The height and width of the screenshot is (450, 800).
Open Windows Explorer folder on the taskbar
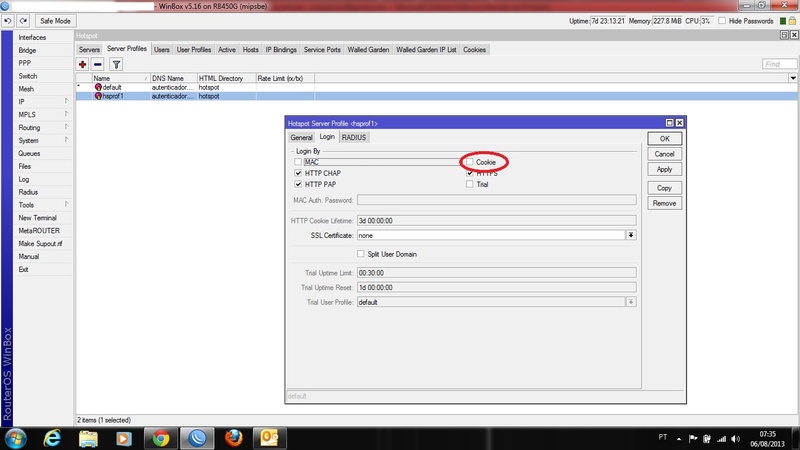coord(88,438)
